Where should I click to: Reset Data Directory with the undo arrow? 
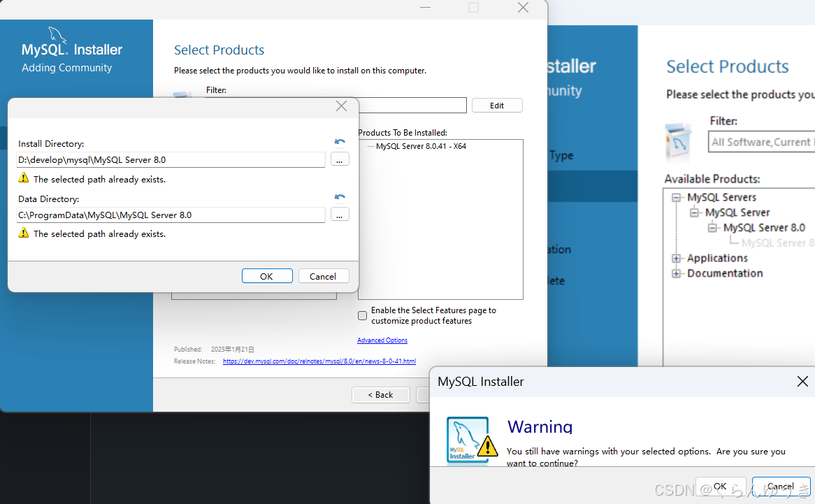coord(340,196)
